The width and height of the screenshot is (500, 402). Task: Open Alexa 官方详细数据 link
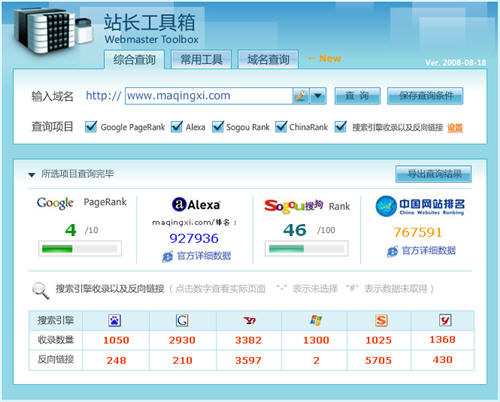click(204, 256)
